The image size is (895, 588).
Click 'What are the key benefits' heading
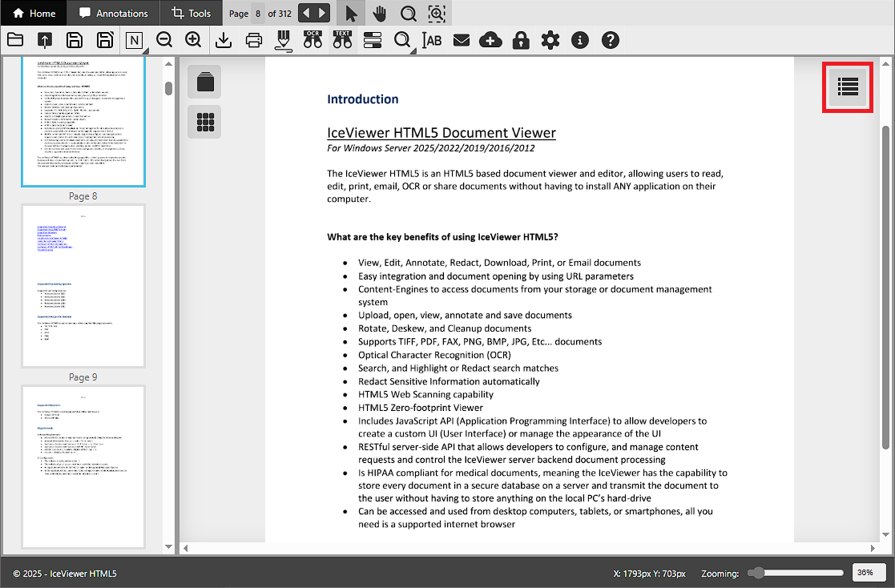point(442,236)
